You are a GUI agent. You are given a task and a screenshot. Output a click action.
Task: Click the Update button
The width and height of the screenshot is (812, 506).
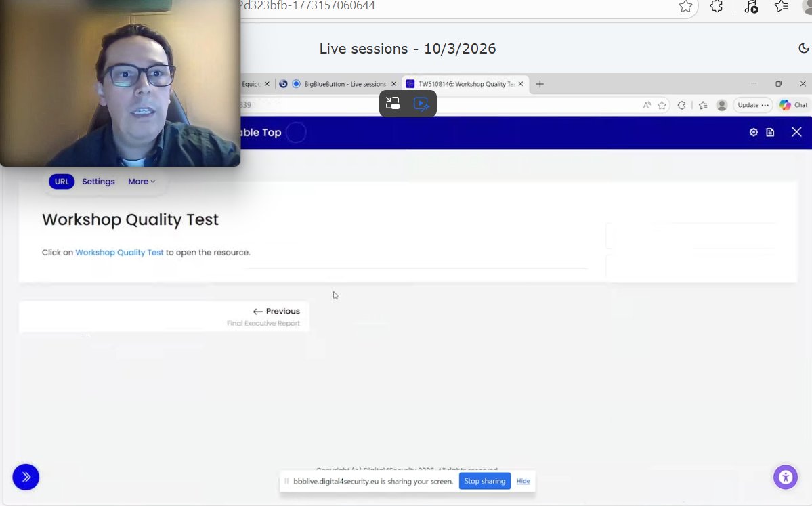(753, 105)
